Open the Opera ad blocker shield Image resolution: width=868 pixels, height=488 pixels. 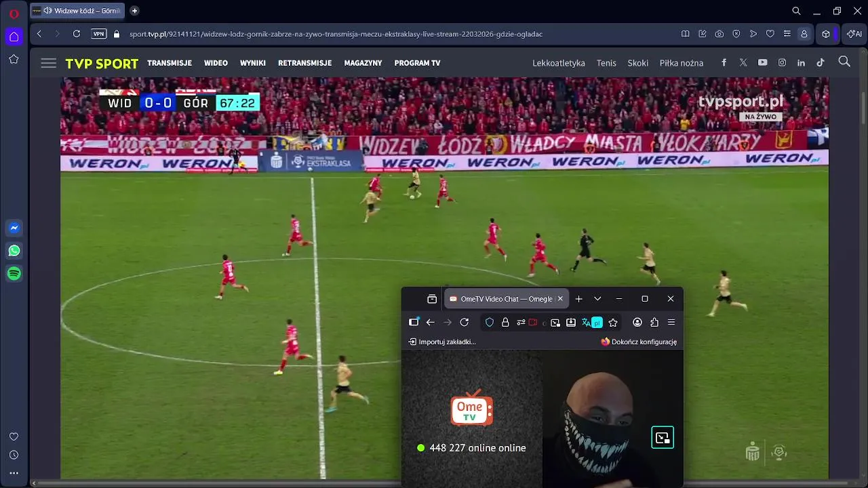pos(736,34)
